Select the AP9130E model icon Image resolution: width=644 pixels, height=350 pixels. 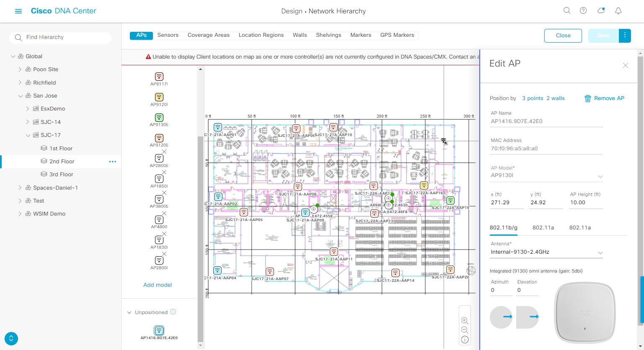(159, 118)
